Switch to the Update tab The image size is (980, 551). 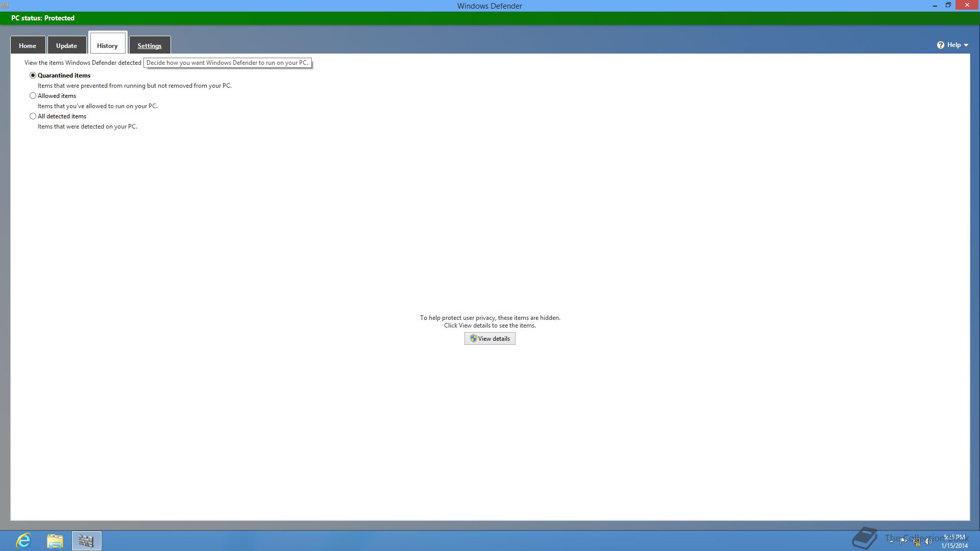pyautogui.click(x=66, y=45)
